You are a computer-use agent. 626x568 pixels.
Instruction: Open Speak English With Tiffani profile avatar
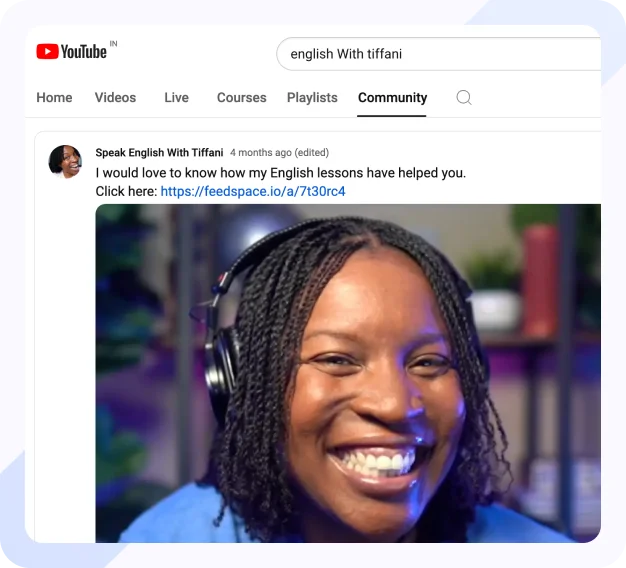click(x=65, y=161)
